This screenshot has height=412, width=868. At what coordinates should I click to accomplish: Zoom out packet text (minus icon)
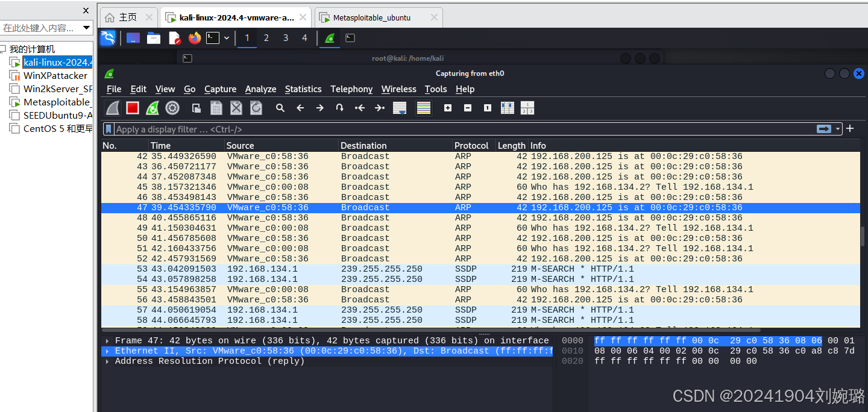[x=468, y=108]
